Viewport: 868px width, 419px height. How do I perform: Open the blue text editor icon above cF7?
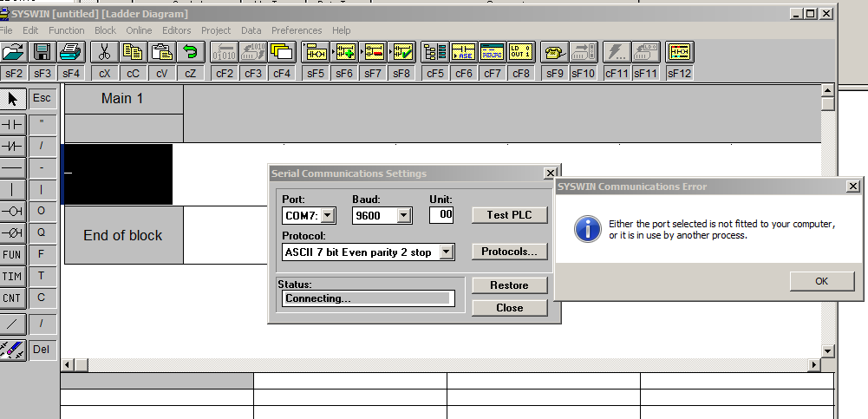pos(493,52)
